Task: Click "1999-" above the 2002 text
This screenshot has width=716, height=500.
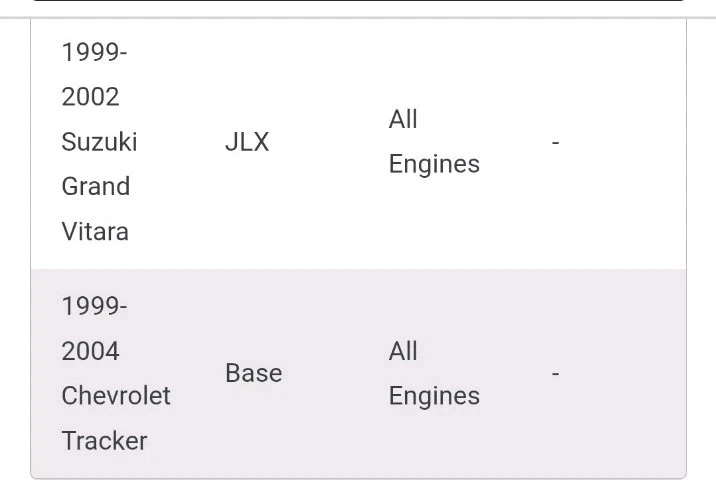Action: (95, 52)
